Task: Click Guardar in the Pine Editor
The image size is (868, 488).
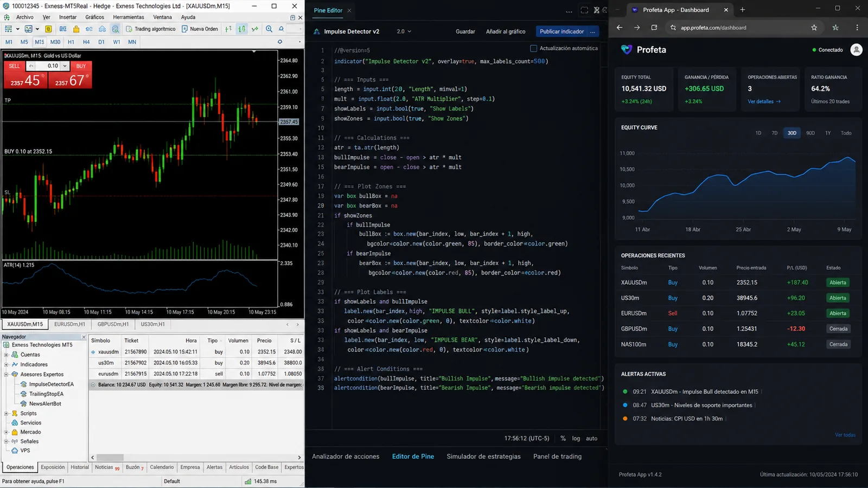Action: [x=465, y=31]
